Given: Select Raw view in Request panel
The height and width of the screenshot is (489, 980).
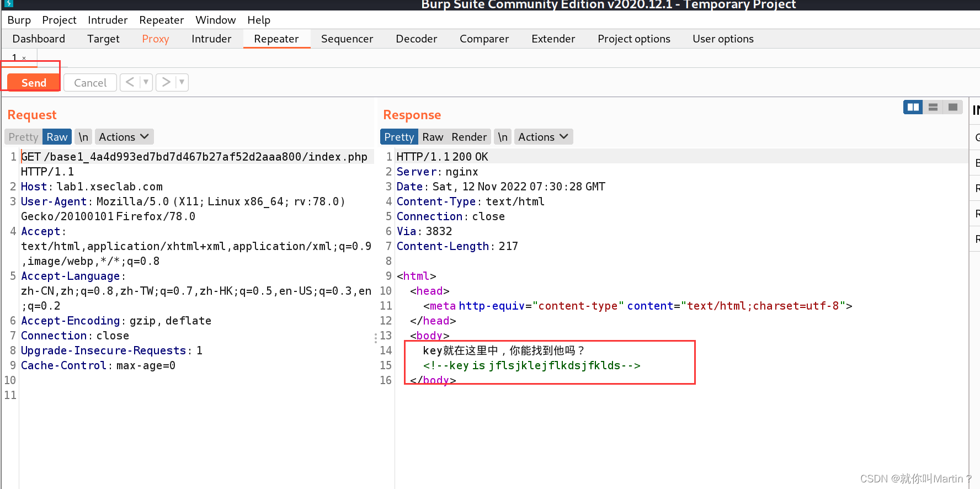Looking at the screenshot, I should click(x=57, y=137).
